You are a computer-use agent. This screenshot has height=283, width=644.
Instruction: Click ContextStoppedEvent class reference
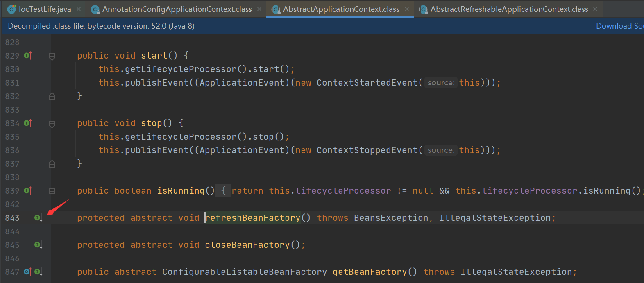tap(367, 150)
